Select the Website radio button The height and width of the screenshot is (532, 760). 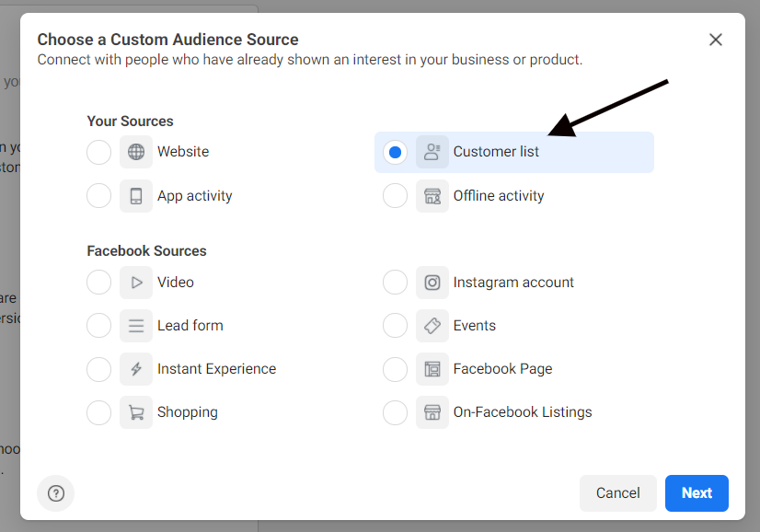point(98,152)
